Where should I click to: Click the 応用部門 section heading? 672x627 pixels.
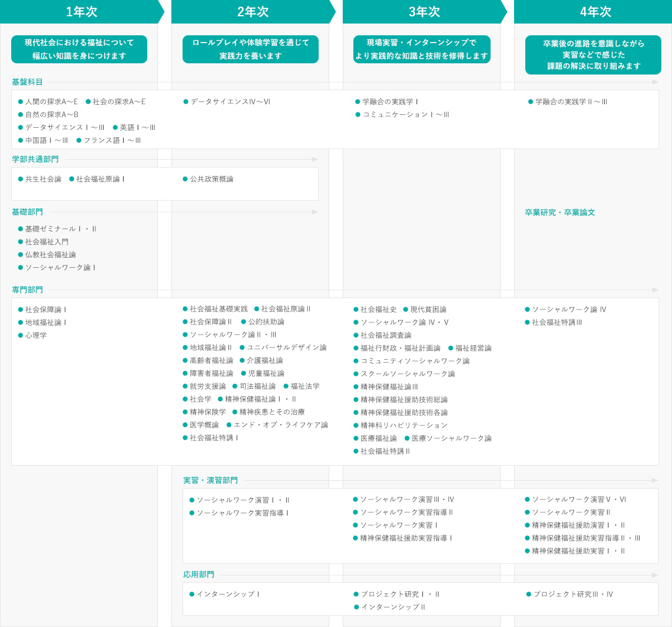click(199, 574)
